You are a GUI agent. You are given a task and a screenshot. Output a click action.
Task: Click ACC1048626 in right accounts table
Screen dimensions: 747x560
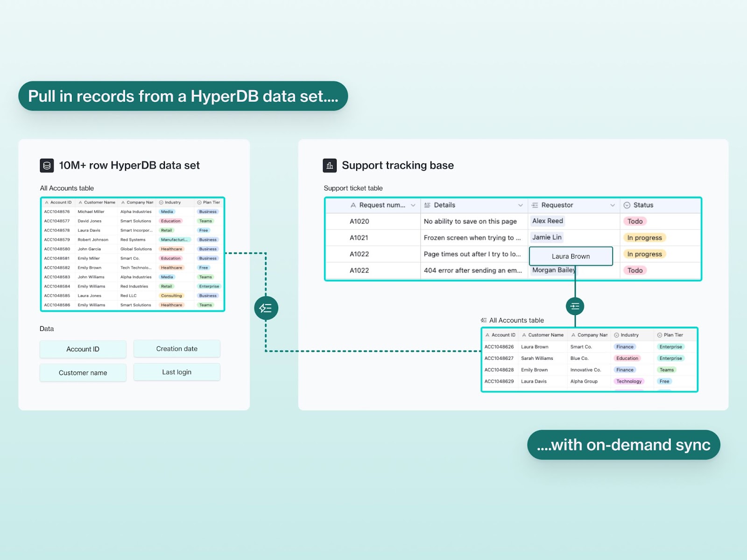pyautogui.click(x=499, y=347)
